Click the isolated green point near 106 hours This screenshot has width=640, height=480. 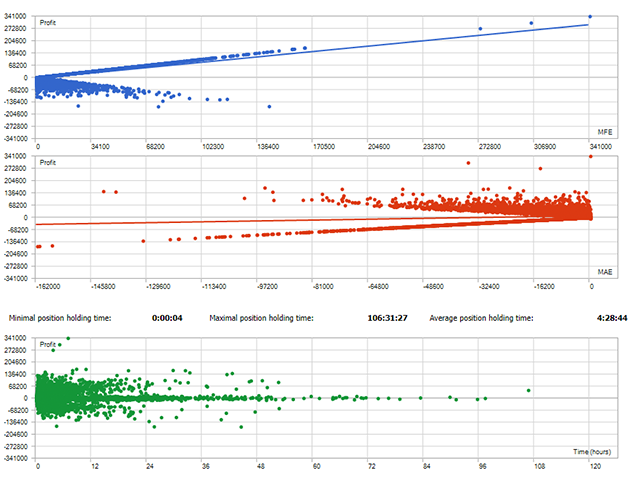click(529, 391)
